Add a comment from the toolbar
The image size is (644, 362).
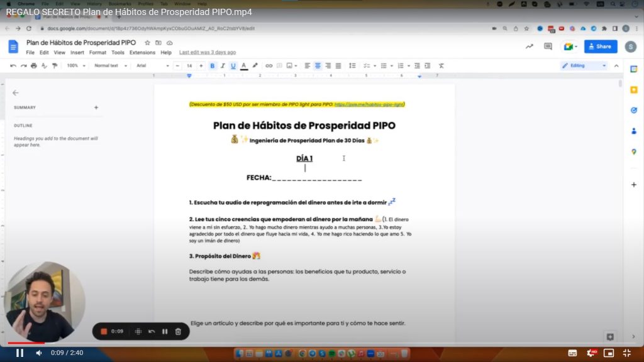(x=279, y=65)
